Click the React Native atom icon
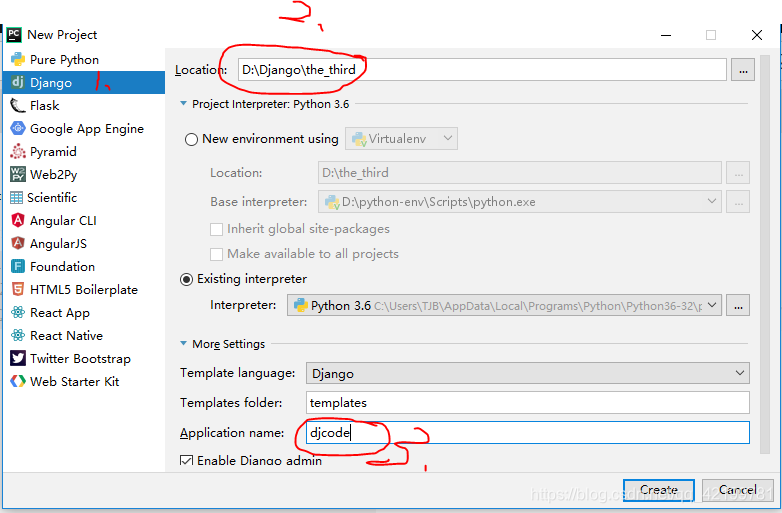Viewport: 782px width, 513px height. pyautogui.click(x=18, y=335)
